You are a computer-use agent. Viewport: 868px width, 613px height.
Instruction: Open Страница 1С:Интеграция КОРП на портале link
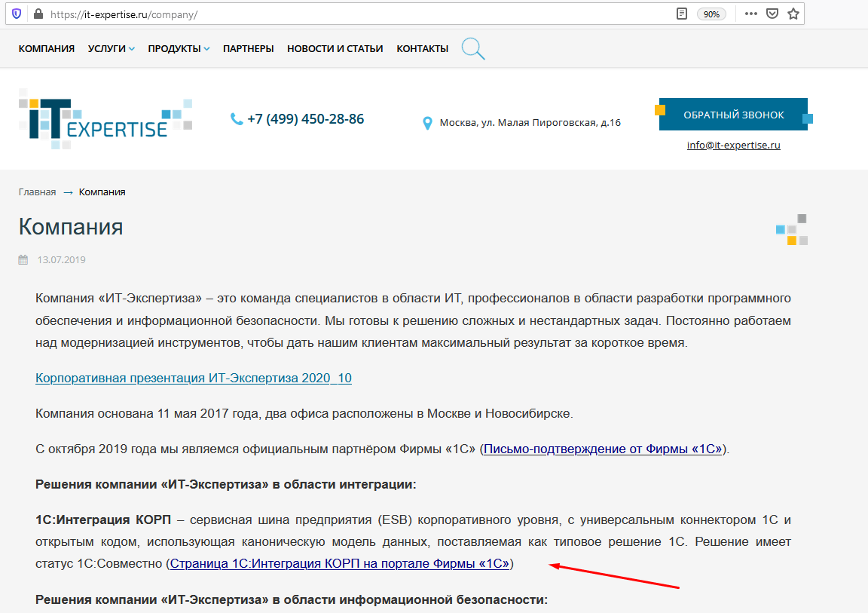[339, 564]
